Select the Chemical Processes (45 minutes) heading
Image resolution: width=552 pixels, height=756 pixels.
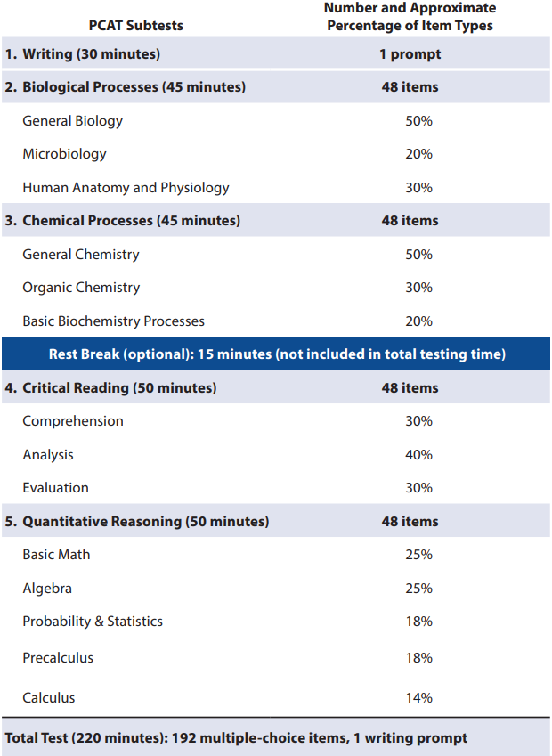tap(123, 220)
